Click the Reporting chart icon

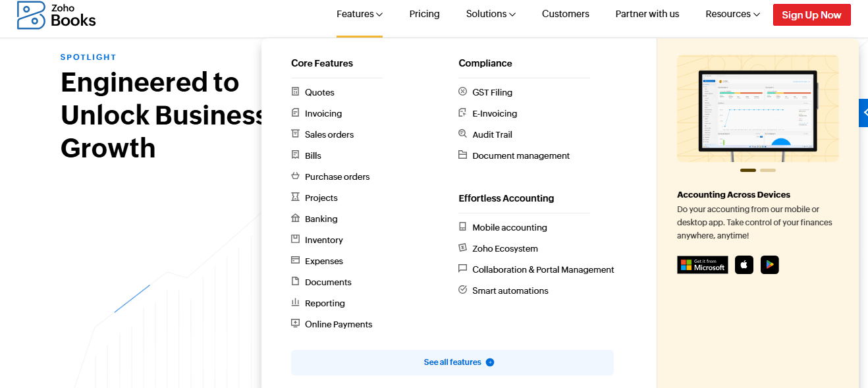coord(294,302)
